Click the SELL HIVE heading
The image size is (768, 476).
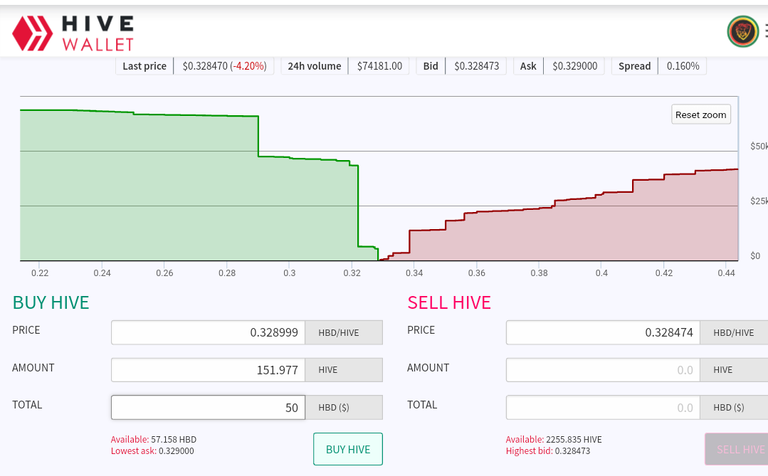pos(449,303)
